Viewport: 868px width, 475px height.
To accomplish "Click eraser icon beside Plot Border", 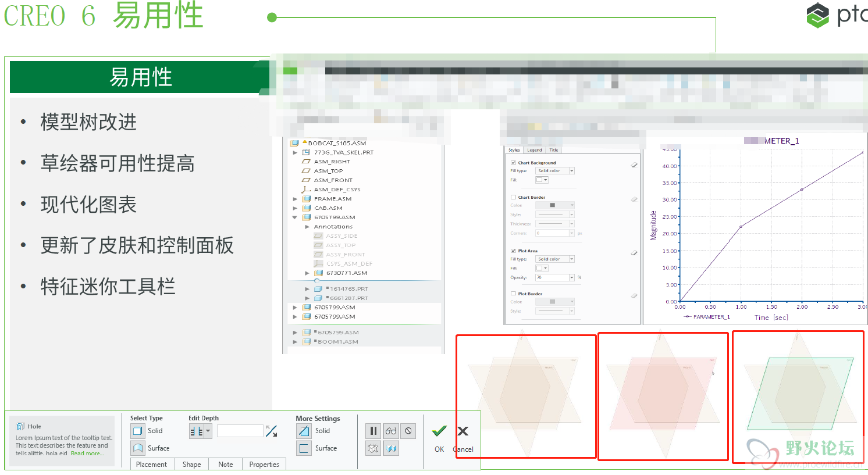I will pos(634,296).
